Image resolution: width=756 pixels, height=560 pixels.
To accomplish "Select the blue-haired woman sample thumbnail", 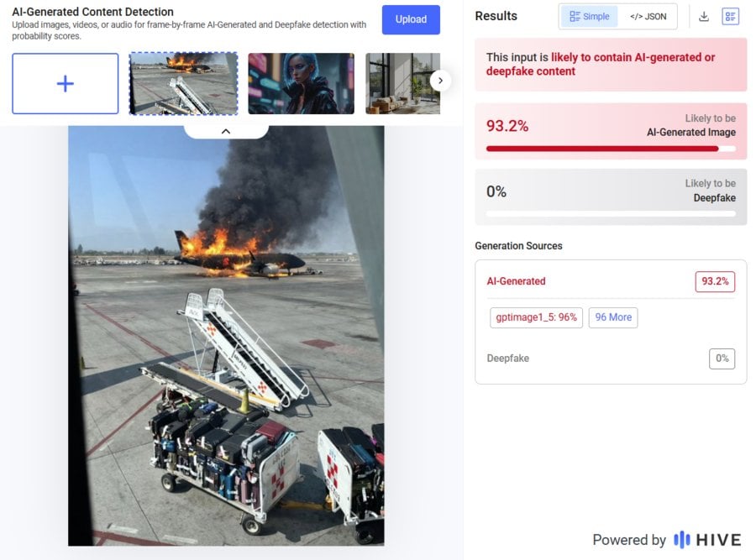I will [x=301, y=83].
